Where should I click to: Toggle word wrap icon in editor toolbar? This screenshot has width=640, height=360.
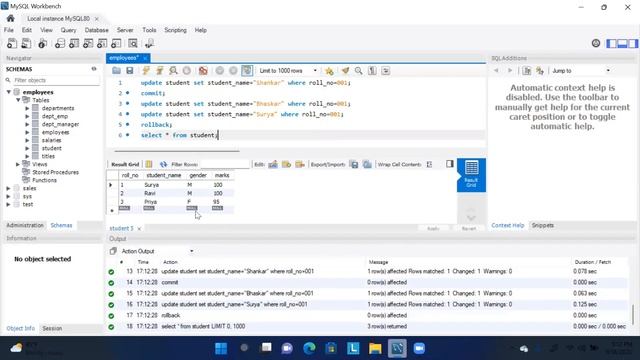[386, 71]
